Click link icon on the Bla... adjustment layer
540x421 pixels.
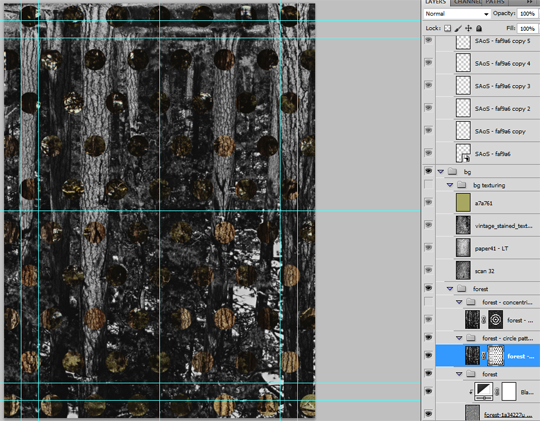click(497, 392)
